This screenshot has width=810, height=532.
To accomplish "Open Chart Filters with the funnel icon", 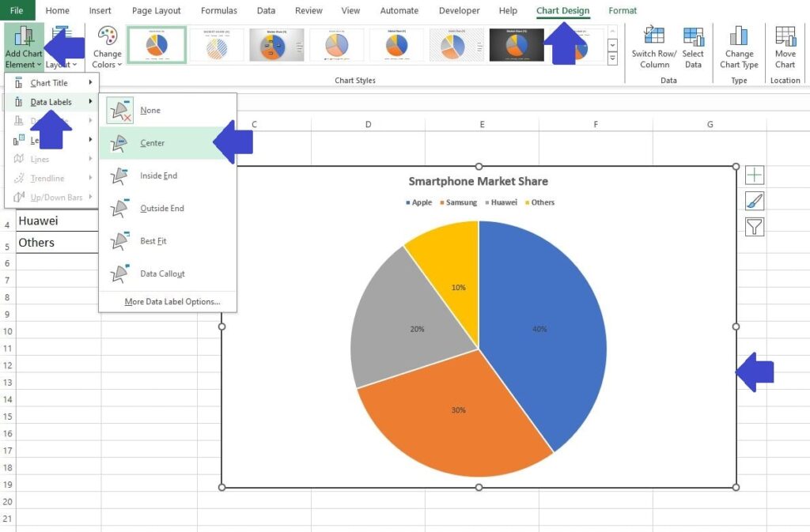I will (x=754, y=226).
